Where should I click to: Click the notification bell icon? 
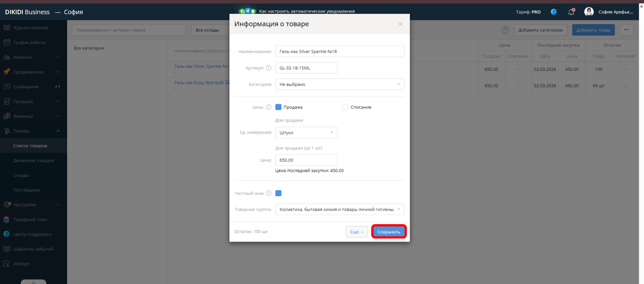(571, 12)
